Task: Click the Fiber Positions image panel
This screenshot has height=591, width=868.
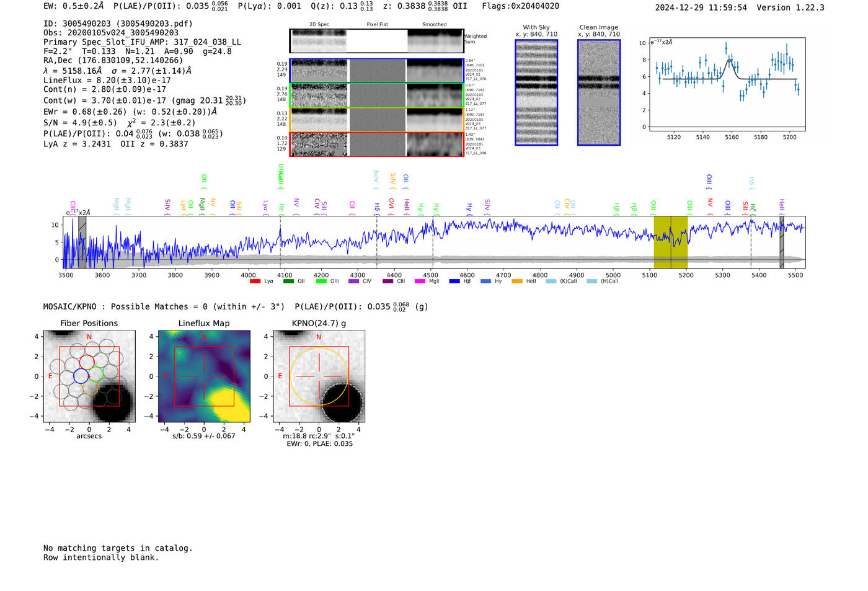Action: [x=89, y=376]
